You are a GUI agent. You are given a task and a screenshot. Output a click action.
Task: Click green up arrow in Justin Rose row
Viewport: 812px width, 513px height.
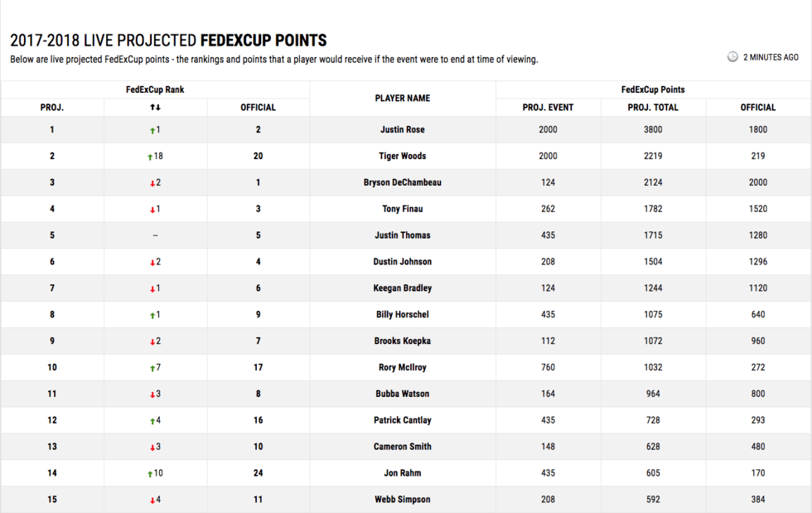pos(151,130)
